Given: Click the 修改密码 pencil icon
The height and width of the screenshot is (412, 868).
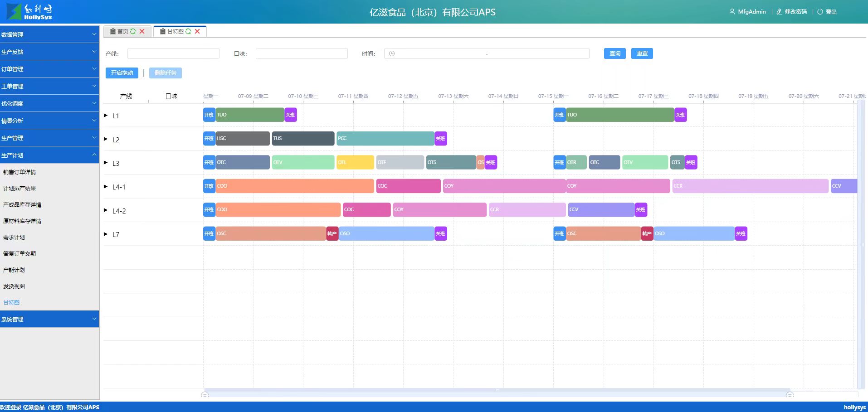Looking at the screenshot, I should 779,12.
